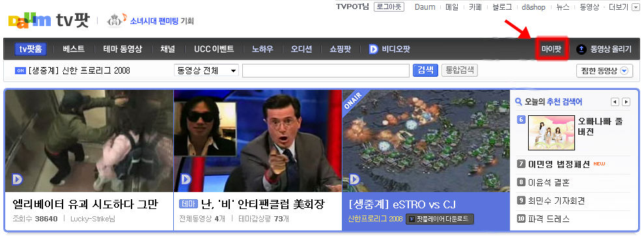Open [생중계] eSTRO vs CJ title

pos(402,204)
